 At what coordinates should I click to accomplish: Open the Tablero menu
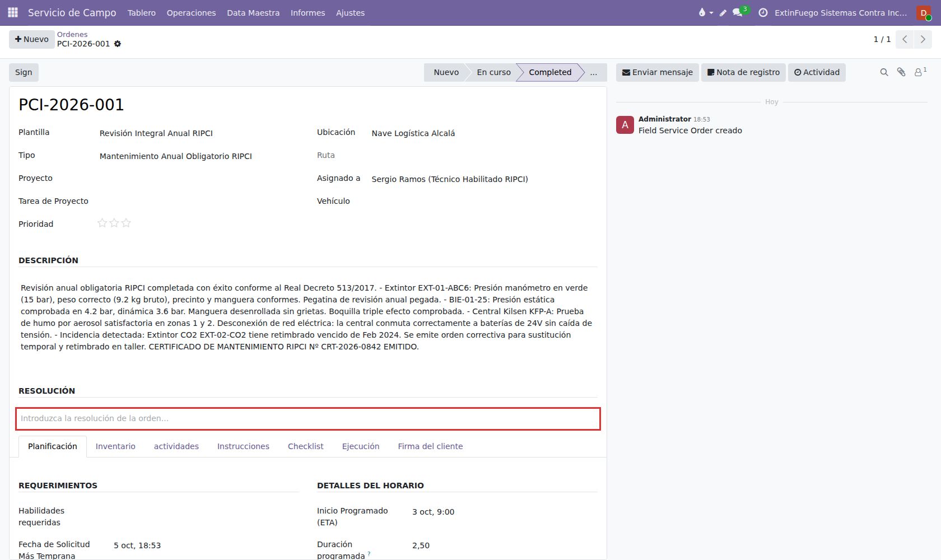coord(142,12)
